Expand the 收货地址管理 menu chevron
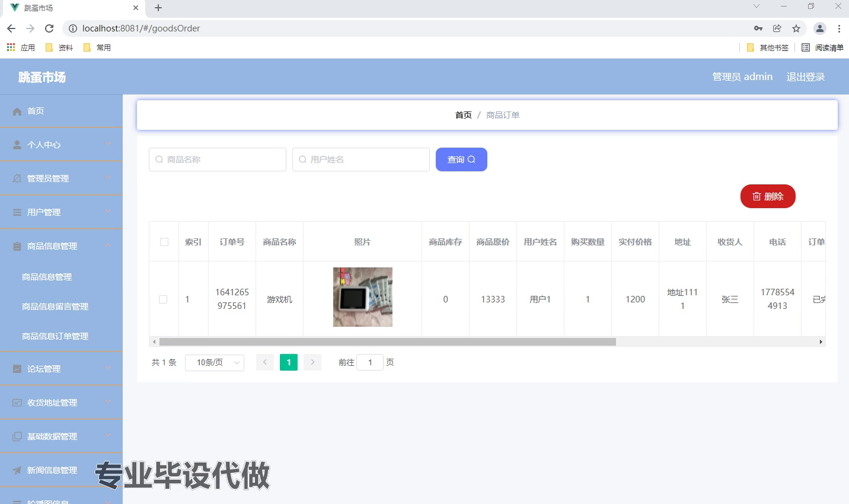The width and height of the screenshot is (849, 504). [108, 402]
